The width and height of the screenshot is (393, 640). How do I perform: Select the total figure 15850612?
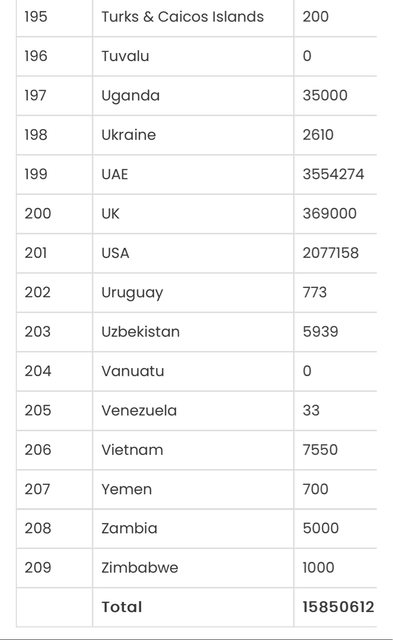338,607
